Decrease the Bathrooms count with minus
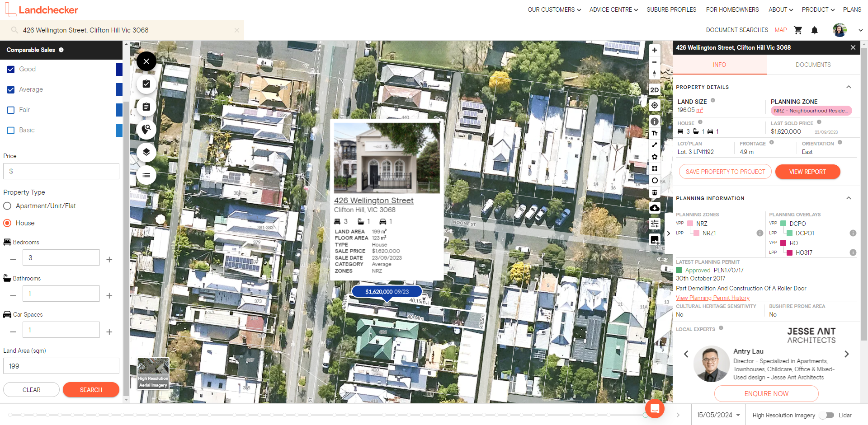 [x=13, y=296]
